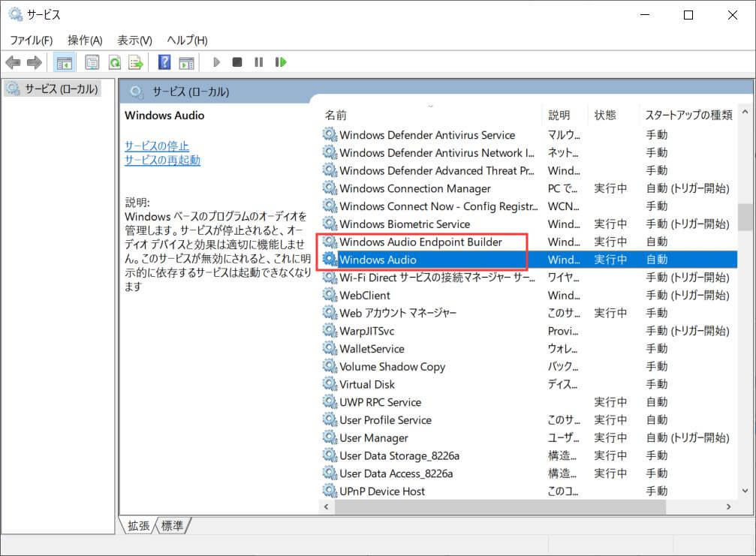Click the horizontal scrollbar right arrow
756x556 pixels.
click(x=728, y=507)
